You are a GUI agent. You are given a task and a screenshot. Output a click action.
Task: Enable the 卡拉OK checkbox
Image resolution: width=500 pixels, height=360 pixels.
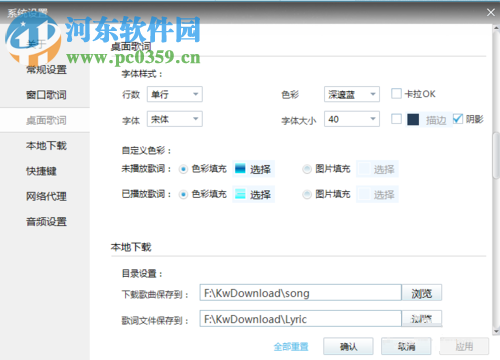click(396, 94)
